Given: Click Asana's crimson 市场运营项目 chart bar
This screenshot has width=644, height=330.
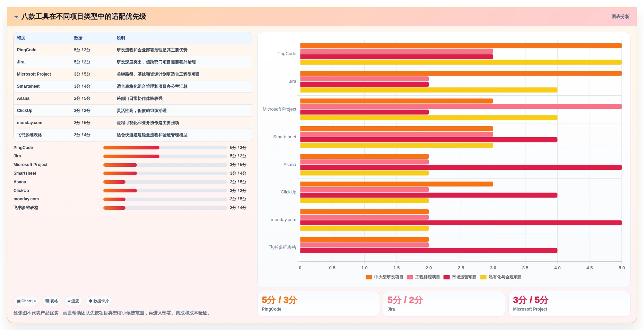Looking at the screenshot, I should point(461,167).
